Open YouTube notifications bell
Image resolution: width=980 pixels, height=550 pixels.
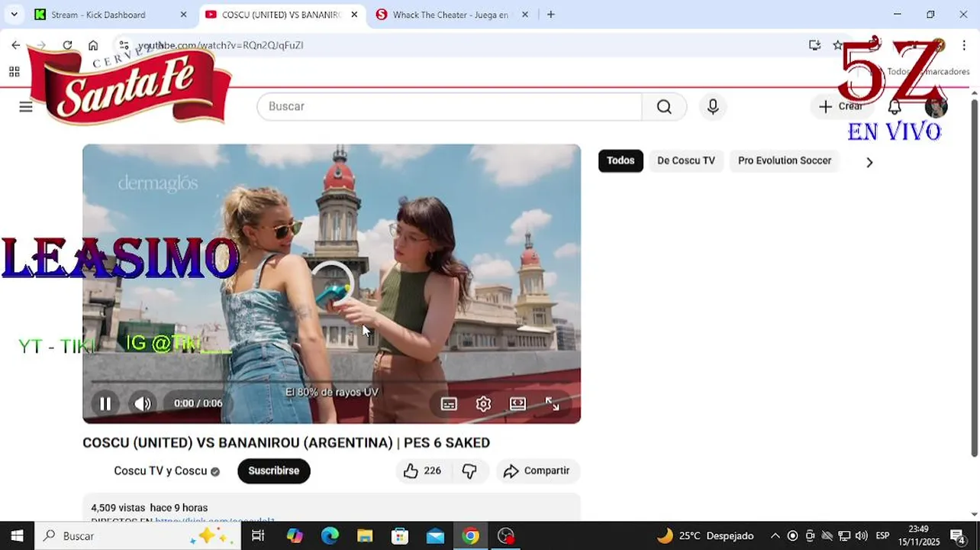895,106
